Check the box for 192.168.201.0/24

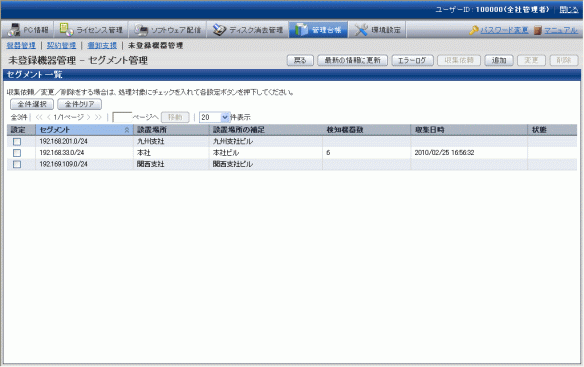pyautogui.click(x=17, y=142)
